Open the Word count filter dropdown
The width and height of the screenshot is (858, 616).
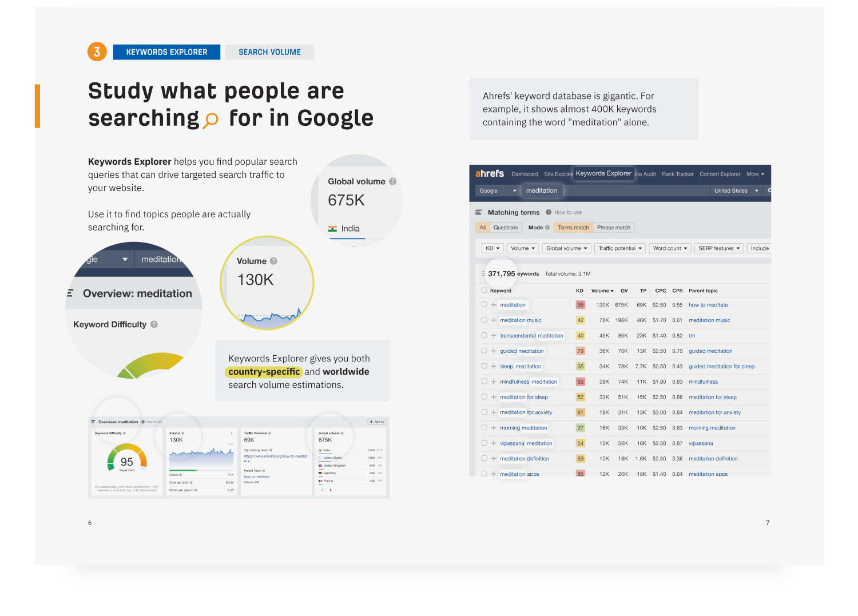pyautogui.click(x=670, y=248)
